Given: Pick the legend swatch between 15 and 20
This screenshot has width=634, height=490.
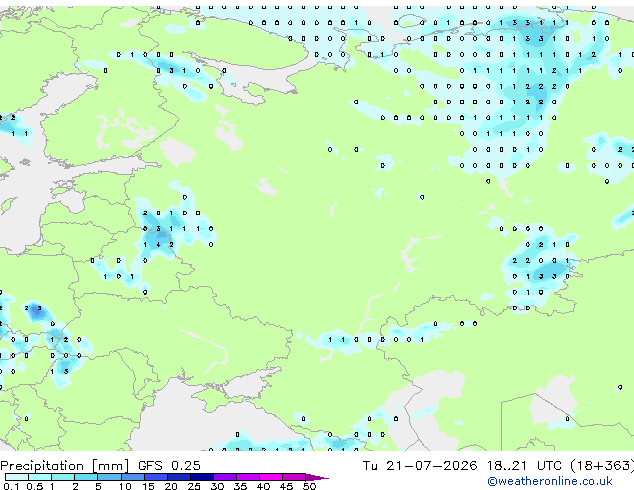Looking at the screenshot, I should 155,477.
